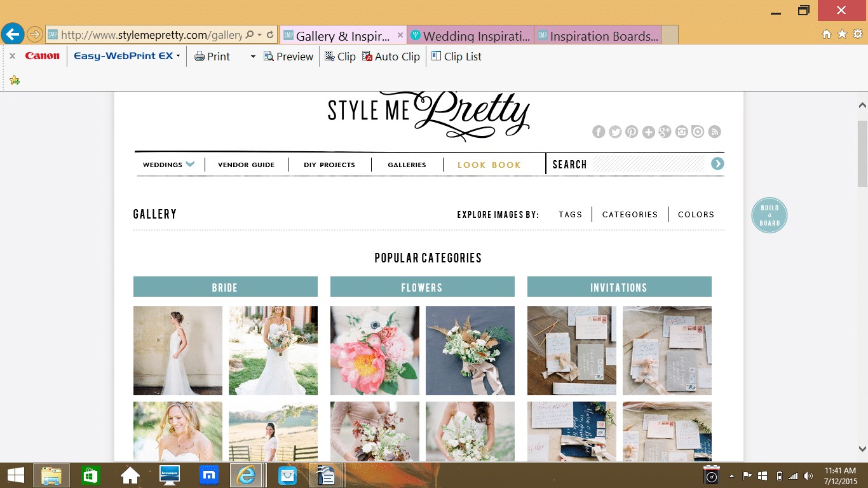Open the pink peony bouquet thumbnail
The image size is (868, 488).
tap(374, 351)
